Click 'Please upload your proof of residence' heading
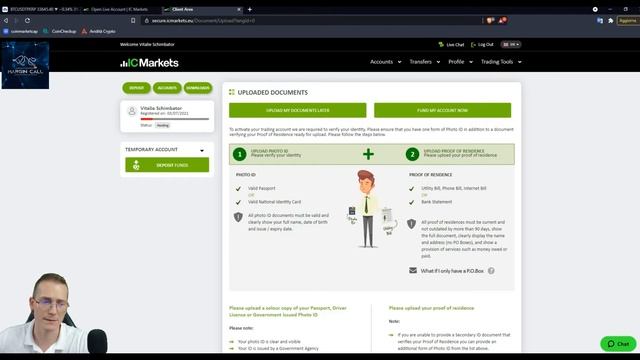Viewport: 640px width, 360px height. (x=431, y=308)
